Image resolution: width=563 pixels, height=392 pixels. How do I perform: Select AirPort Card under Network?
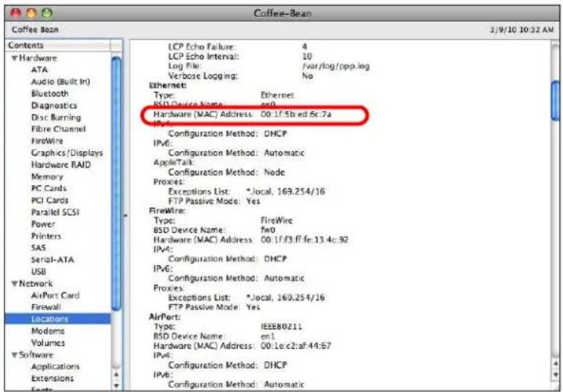coord(55,295)
